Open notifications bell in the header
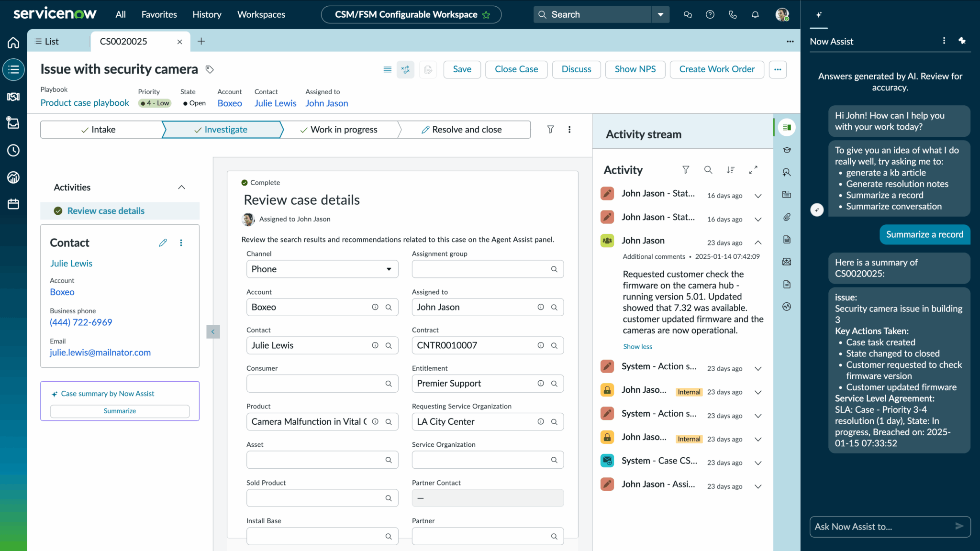 [755, 14]
